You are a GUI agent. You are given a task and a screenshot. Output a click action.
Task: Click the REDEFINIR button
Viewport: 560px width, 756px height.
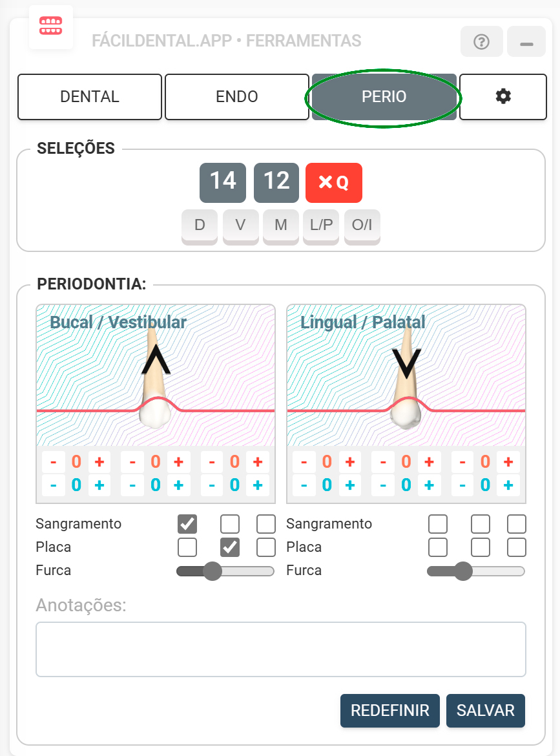click(390, 710)
